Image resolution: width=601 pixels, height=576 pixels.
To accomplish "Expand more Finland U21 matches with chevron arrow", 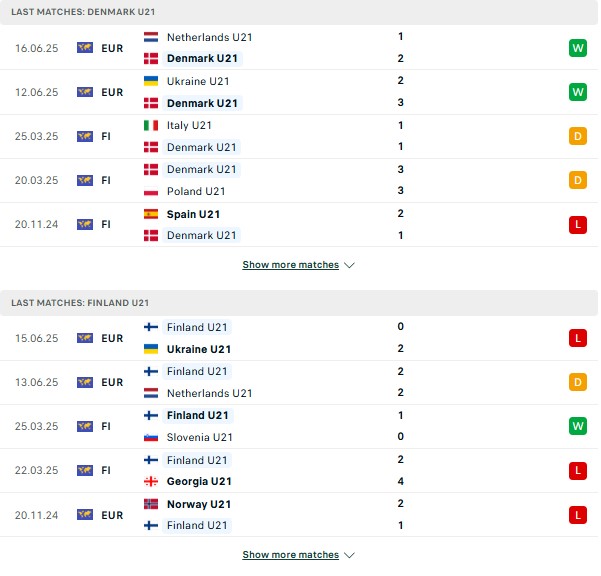I will [349, 555].
